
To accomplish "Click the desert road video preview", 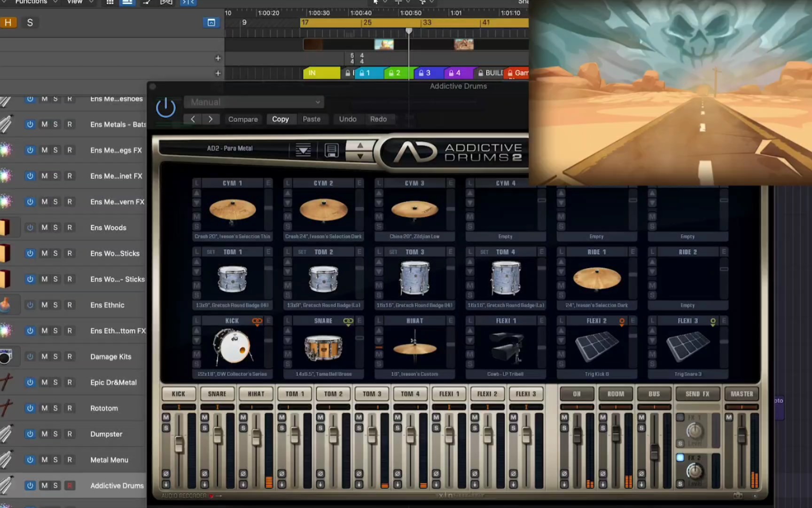I will pos(671,92).
